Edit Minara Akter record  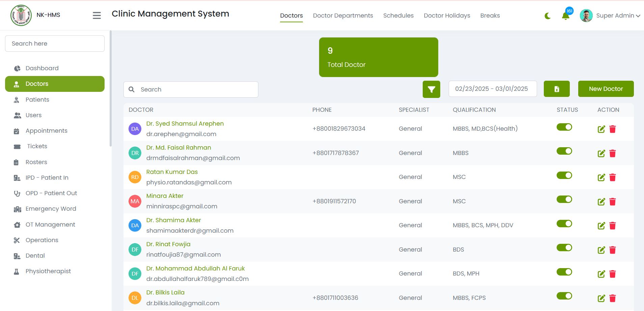click(601, 202)
